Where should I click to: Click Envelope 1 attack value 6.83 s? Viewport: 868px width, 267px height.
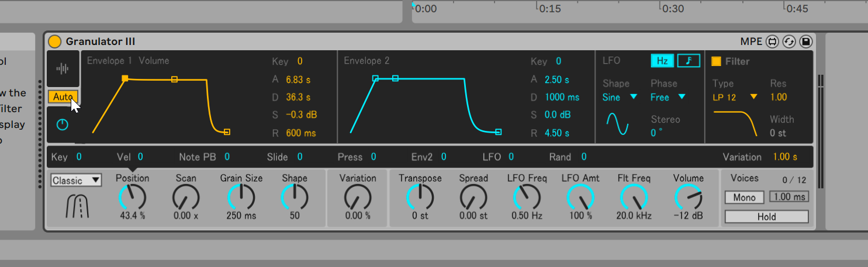click(x=299, y=79)
